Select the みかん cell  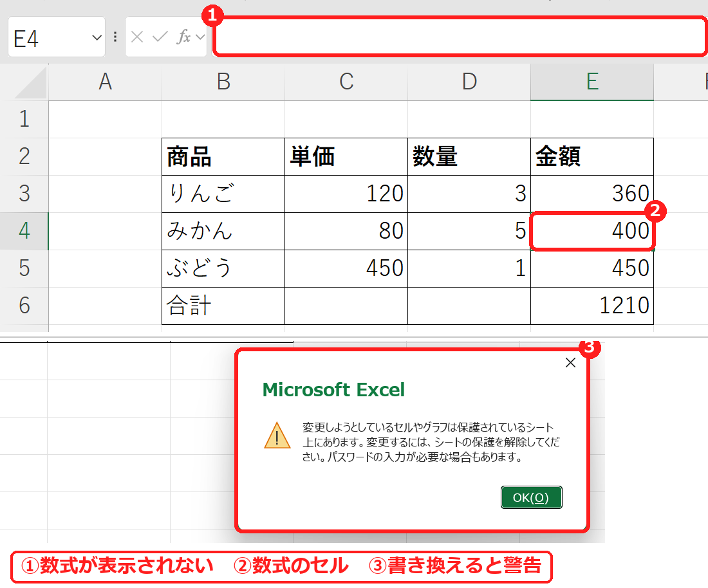pyautogui.click(x=223, y=231)
